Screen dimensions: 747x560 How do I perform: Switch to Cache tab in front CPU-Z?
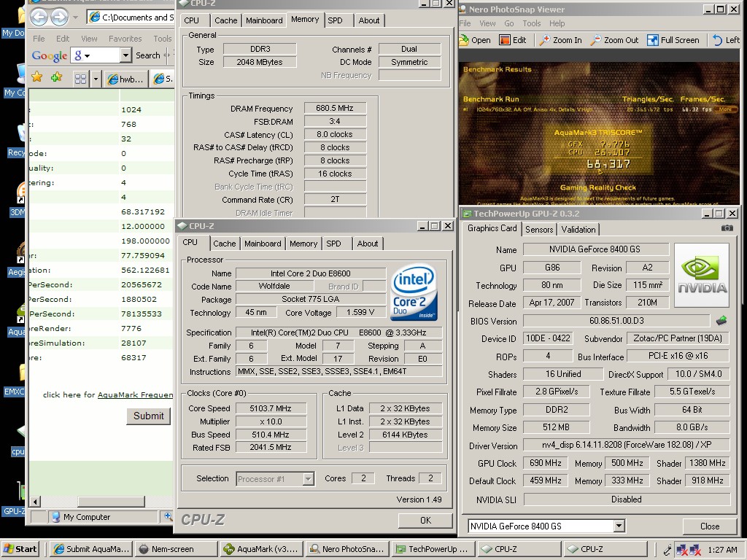[x=225, y=244]
